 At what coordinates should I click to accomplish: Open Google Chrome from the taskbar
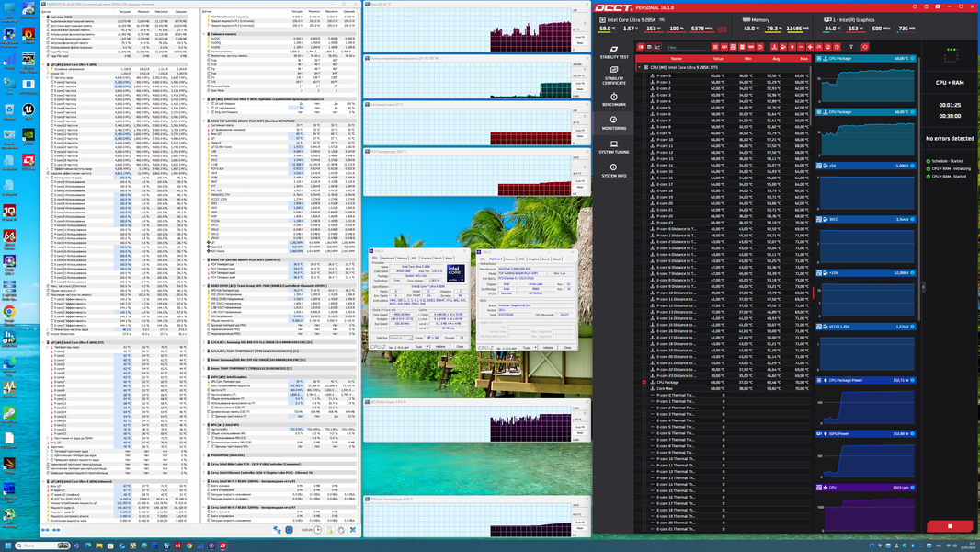point(188,546)
